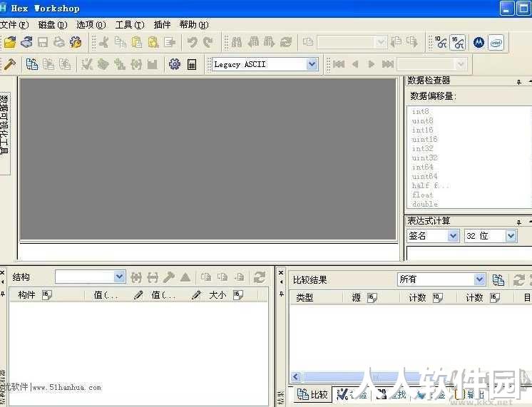Click the redo arrow icon
The image size is (532, 407).
point(208,42)
